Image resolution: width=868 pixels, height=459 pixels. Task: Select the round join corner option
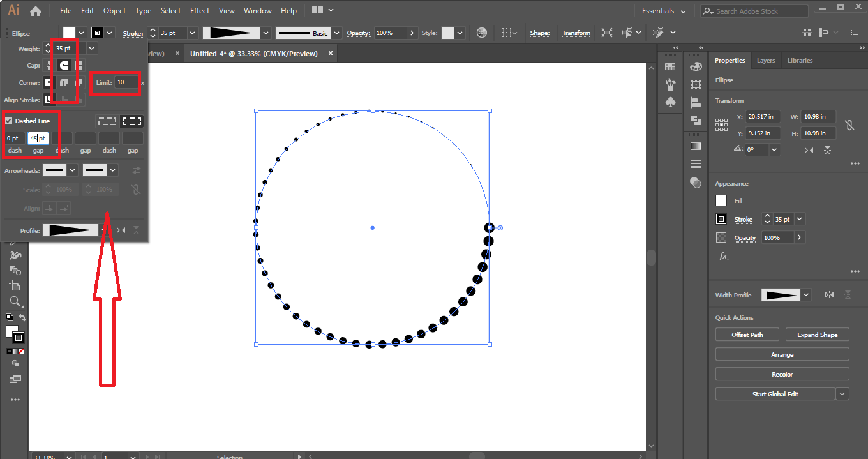click(64, 83)
